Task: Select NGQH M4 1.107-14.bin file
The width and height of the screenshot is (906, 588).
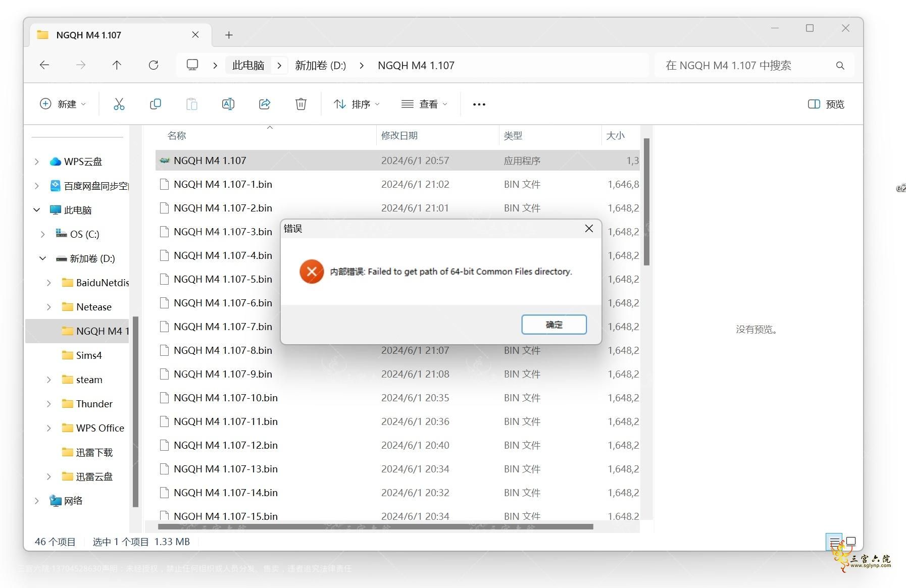Action: coord(397,493)
